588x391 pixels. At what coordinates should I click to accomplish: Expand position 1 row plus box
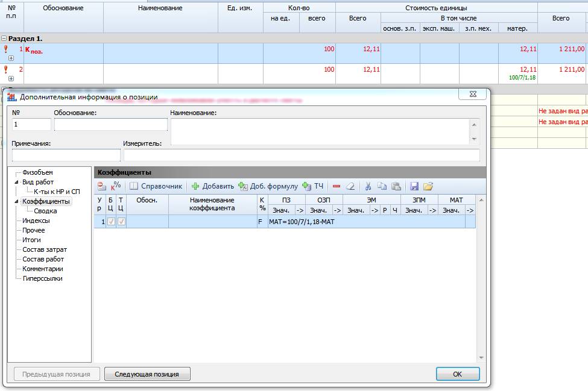click(x=11, y=58)
